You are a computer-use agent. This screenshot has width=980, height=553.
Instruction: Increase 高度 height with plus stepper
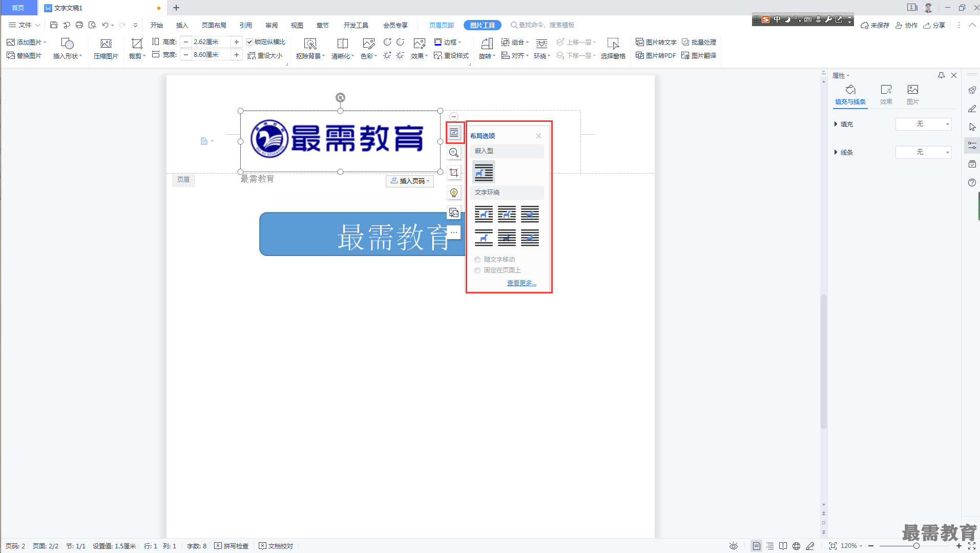tap(237, 42)
